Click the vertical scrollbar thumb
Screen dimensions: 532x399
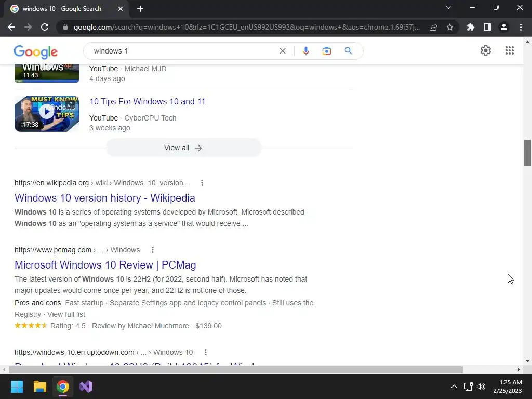527,153
